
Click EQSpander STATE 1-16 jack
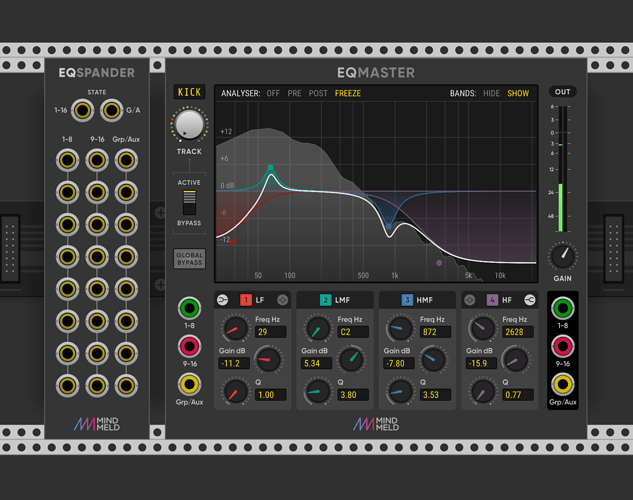[82, 110]
